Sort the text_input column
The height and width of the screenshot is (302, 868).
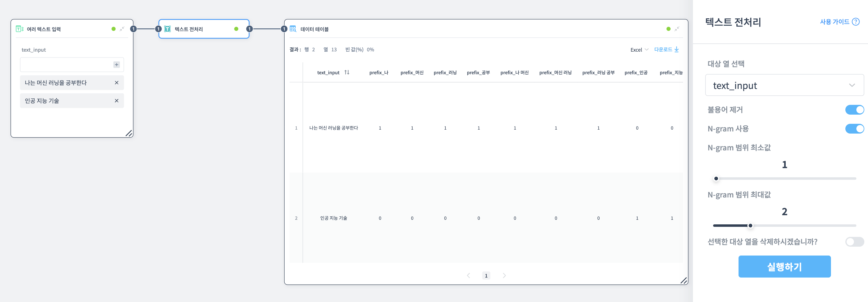click(x=347, y=72)
